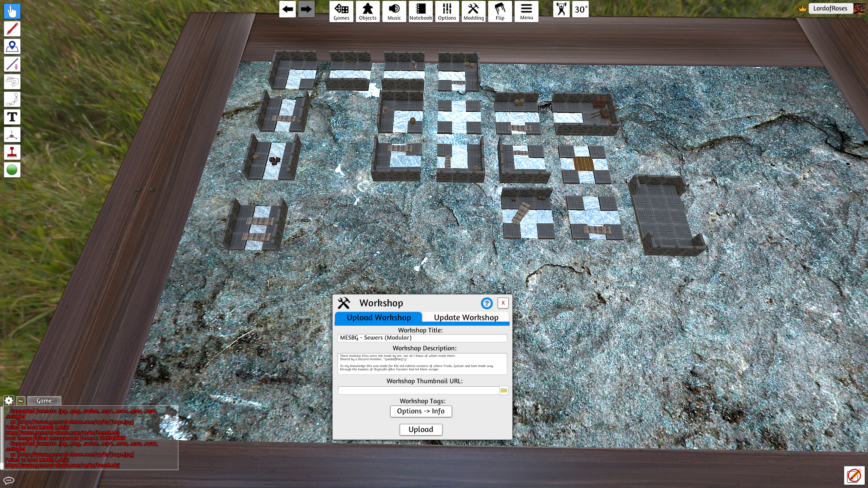Viewport: 868px width, 488px height.
Task: Close the Workshop dialog
Action: tap(503, 303)
